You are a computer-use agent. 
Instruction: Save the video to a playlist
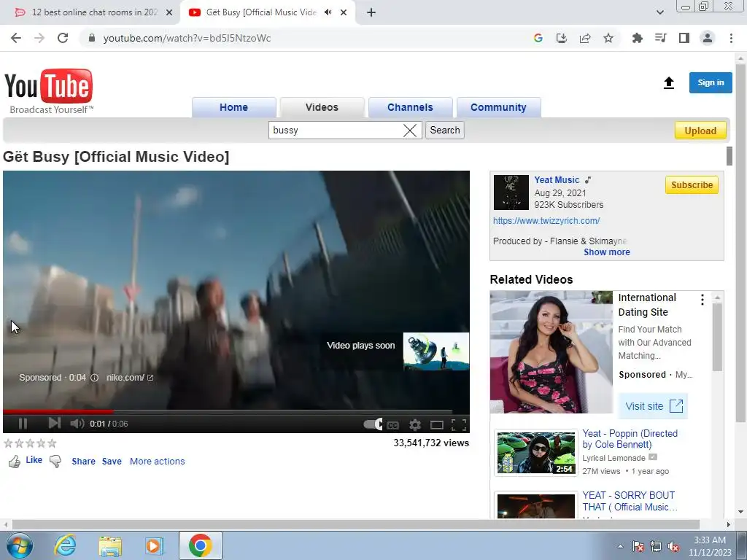pos(112,462)
